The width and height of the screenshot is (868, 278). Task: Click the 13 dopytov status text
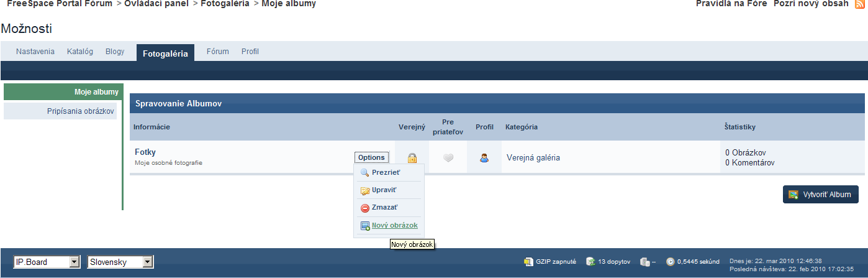pos(615,262)
